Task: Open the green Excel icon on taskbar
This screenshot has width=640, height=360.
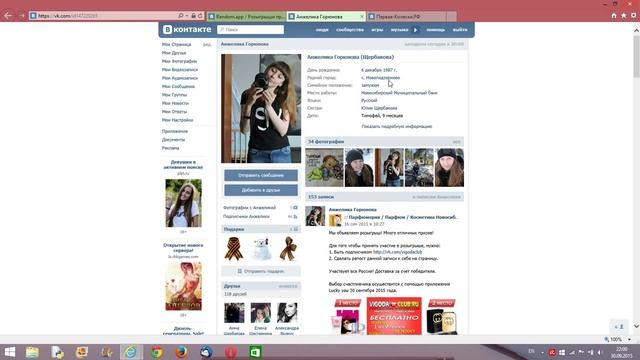Action: [x=256, y=352]
